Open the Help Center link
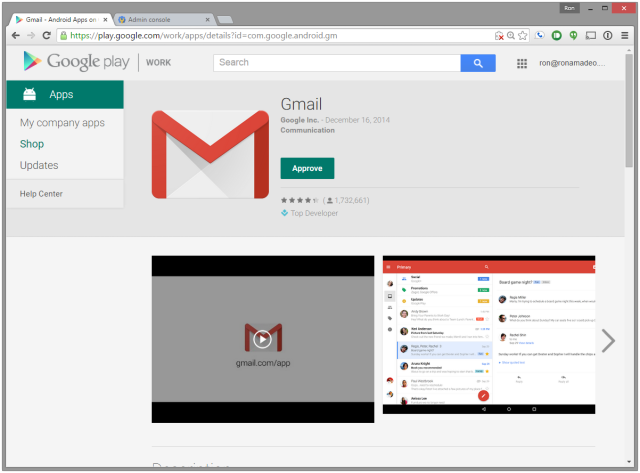Viewport: 640px width, 473px height. point(41,193)
